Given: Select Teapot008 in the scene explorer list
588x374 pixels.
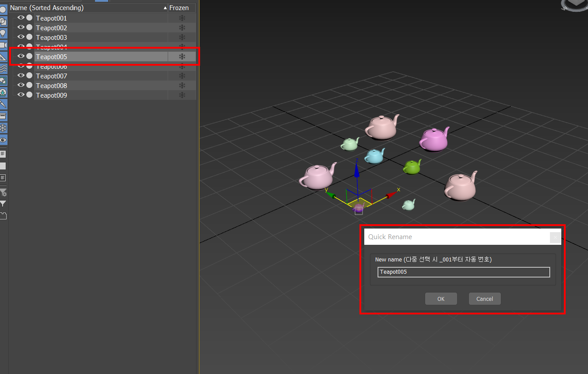Looking at the screenshot, I should [x=51, y=85].
